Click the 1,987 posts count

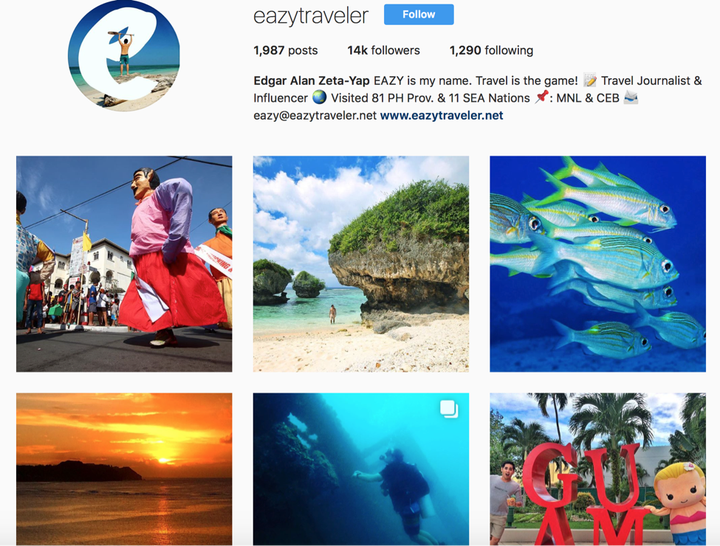[x=286, y=50]
